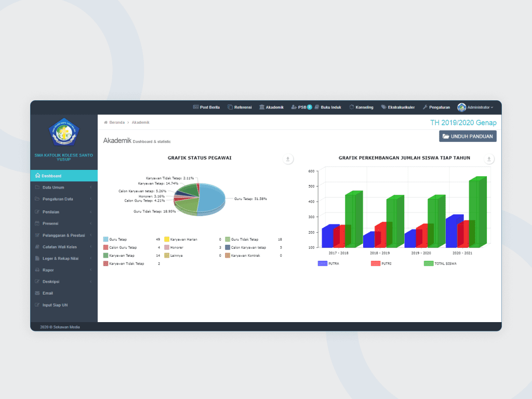This screenshot has height=399, width=532.
Task: Toggle the PUTRI legend color swatch
Action: (x=375, y=263)
